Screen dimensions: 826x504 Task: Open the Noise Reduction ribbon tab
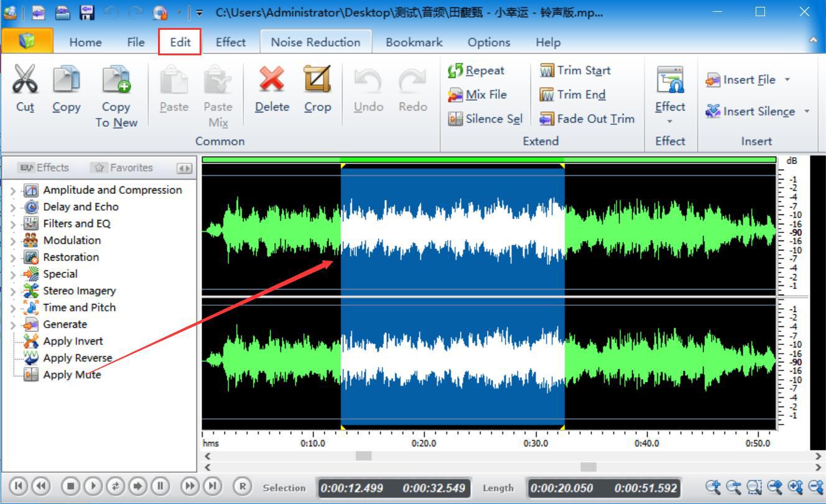click(x=315, y=42)
